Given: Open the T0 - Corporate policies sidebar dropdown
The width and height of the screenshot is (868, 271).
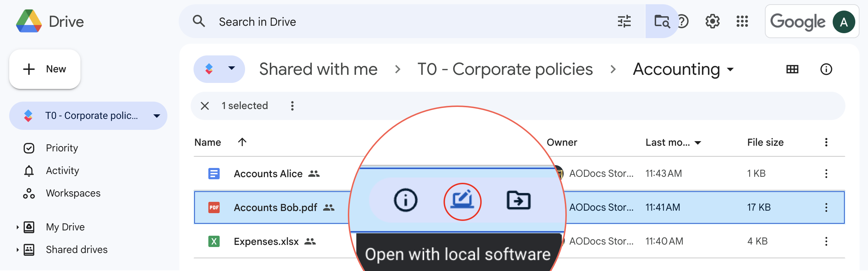Looking at the screenshot, I should pyautogui.click(x=157, y=116).
